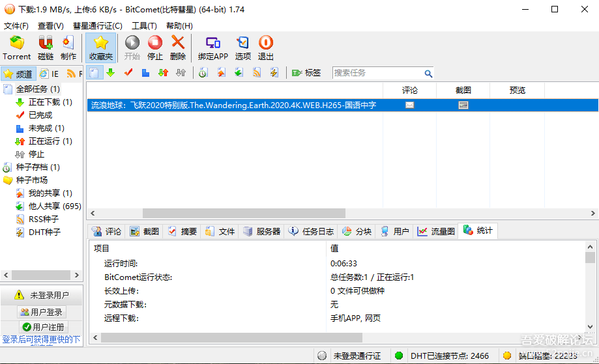Open the 工具(T) menu
Image resolution: width=599 pixels, height=364 pixels.
tap(144, 25)
